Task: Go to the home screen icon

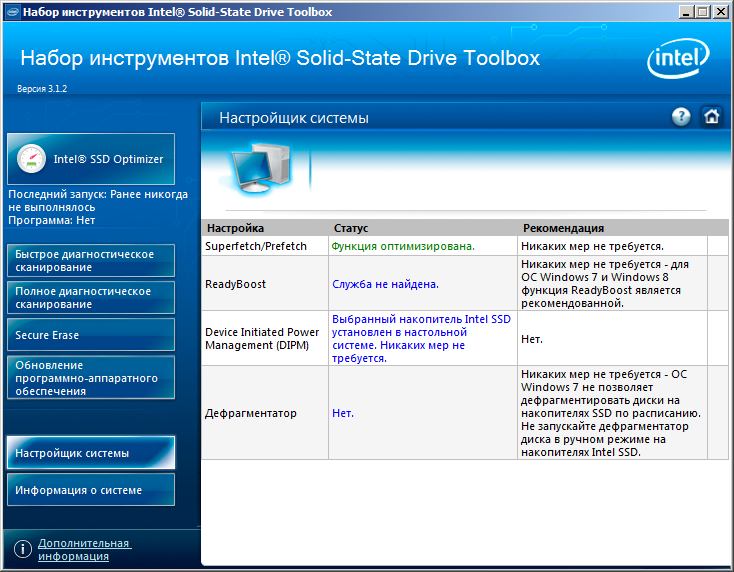Action: tap(711, 117)
